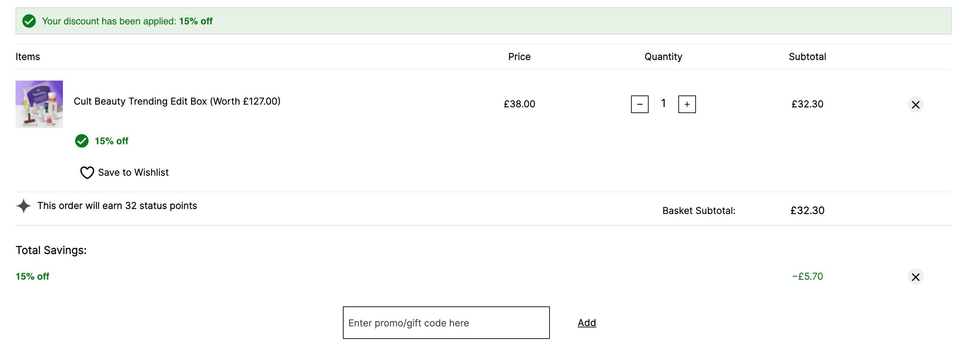
Task: Click the green check beside item's 15% off
Action: 82,141
